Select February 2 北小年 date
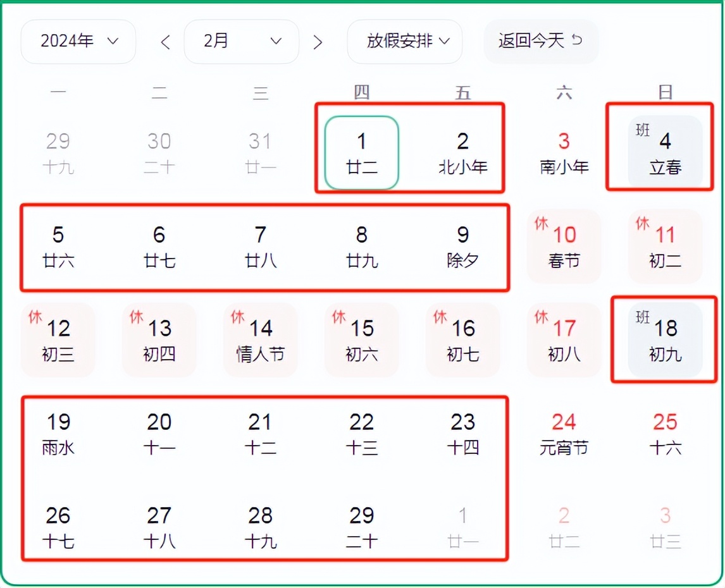Image resolution: width=725 pixels, height=588 pixels. click(x=462, y=153)
